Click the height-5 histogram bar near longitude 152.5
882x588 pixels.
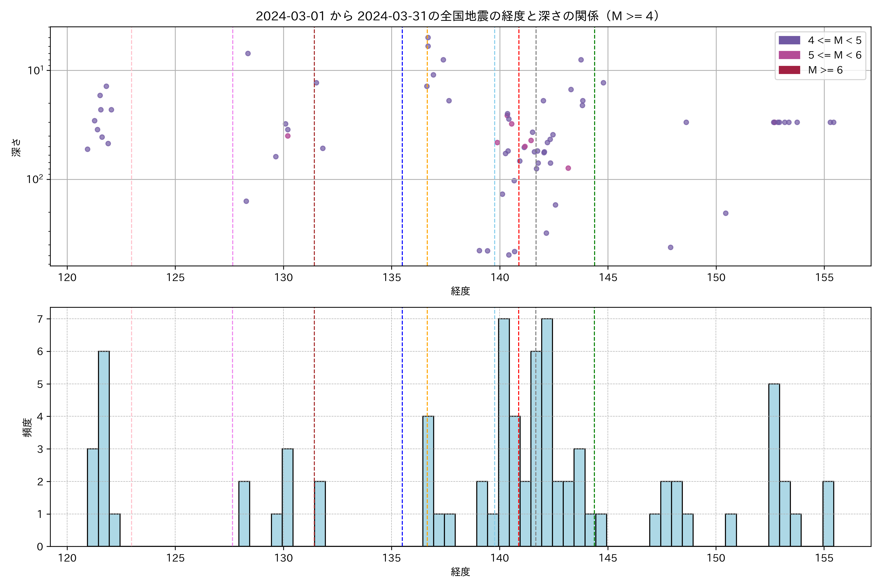tap(774, 465)
